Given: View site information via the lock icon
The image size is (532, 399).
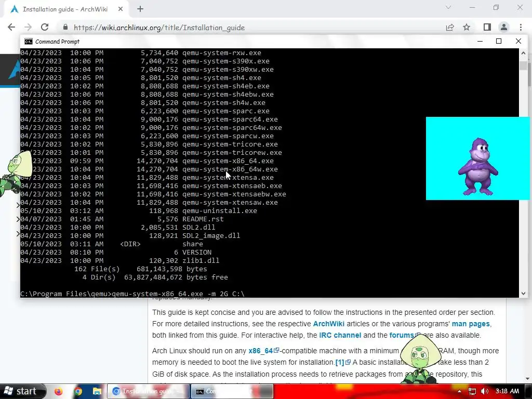Looking at the screenshot, I should tap(65, 28).
